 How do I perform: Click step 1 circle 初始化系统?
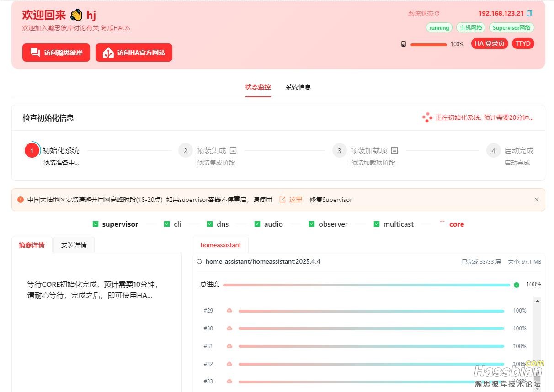tap(32, 150)
